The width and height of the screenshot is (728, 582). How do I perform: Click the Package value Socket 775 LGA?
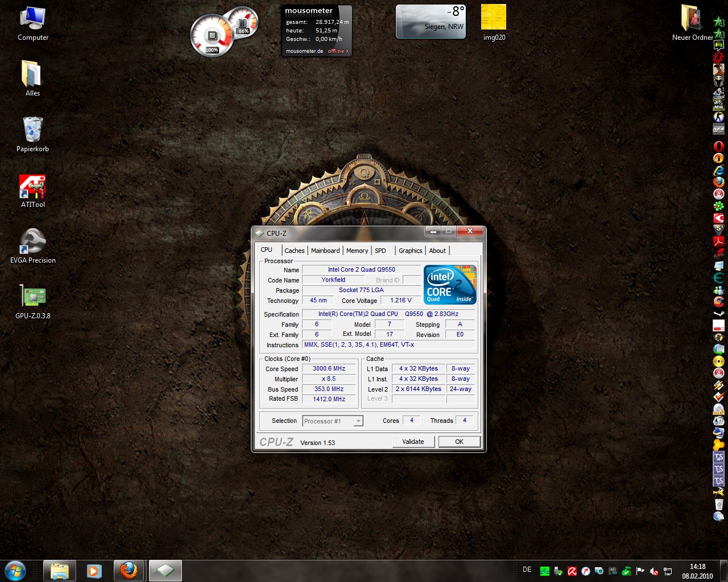point(362,290)
